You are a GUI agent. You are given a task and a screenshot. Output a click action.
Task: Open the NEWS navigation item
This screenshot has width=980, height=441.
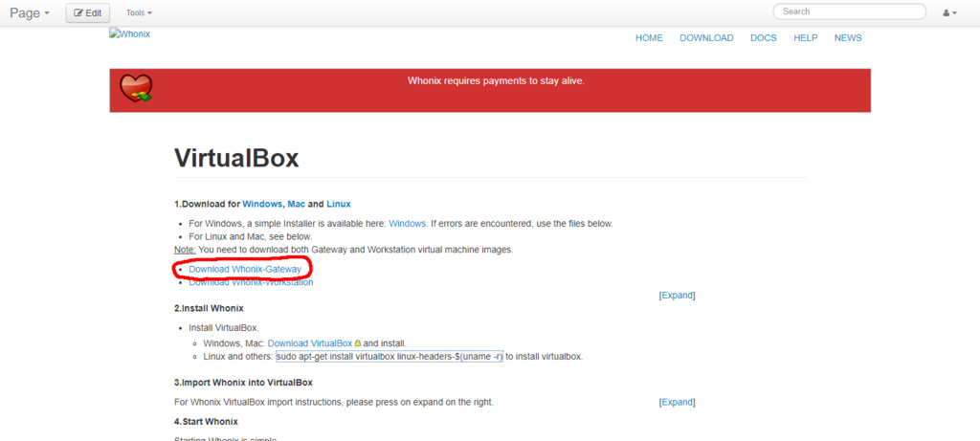pos(848,38)
